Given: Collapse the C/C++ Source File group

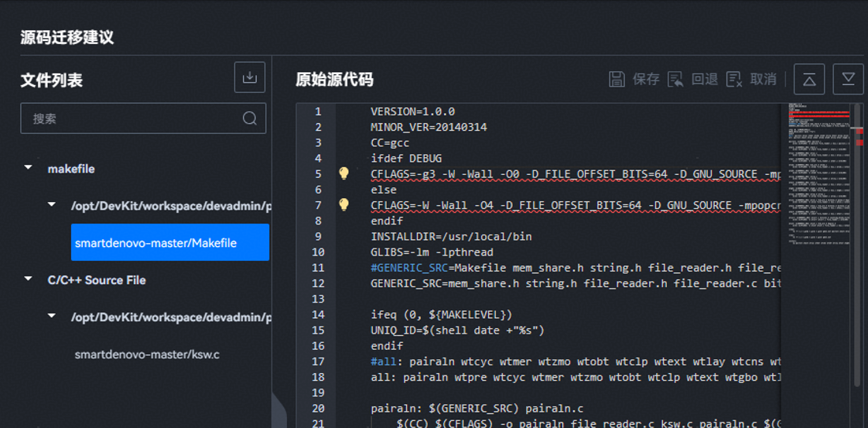Looking at the screenshot, I should click(x=29, y=279).
